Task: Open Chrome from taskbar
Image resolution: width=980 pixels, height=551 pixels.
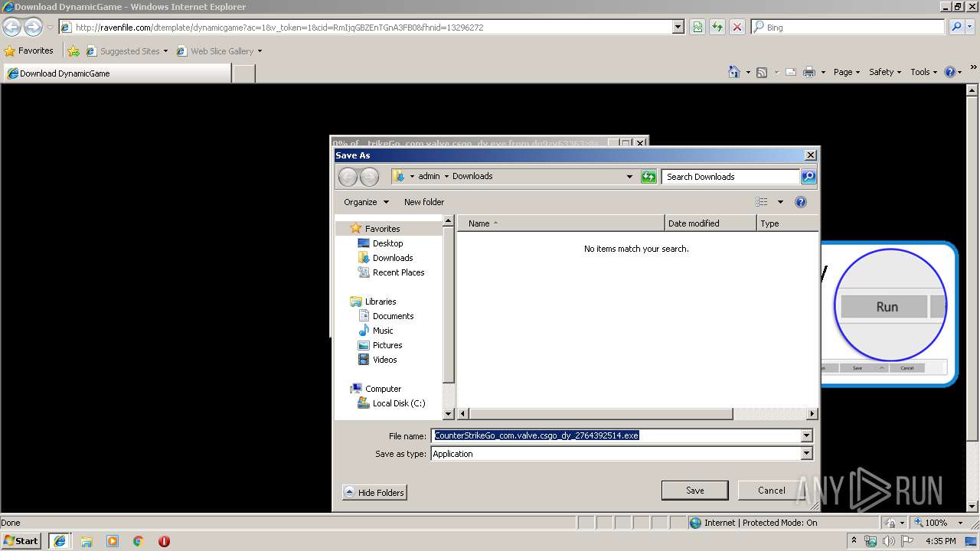Action: pos(139,541)
